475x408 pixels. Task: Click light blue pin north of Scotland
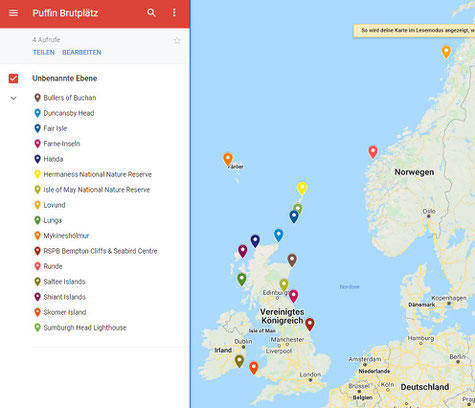(278, 234)
